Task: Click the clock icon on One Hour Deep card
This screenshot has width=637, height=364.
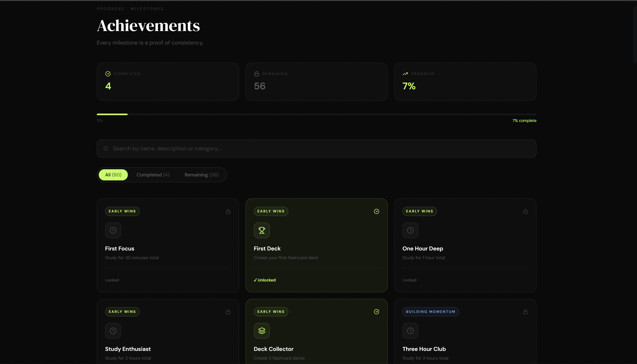Action: pos(410,230)
